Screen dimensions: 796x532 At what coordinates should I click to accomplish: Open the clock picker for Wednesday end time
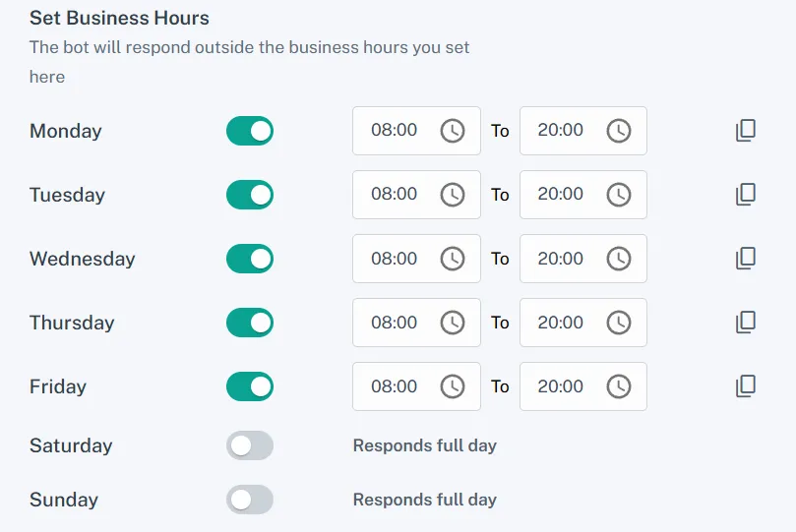618,259
